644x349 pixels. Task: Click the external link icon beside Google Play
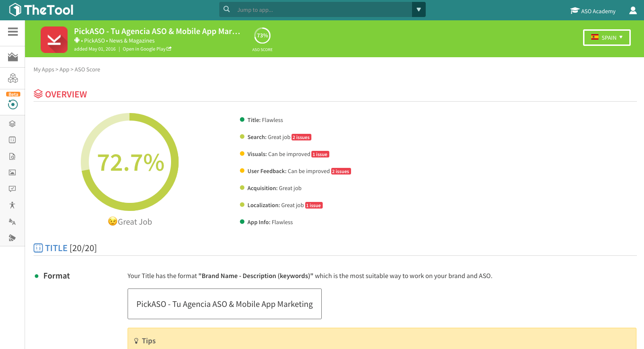pyautogui.click(x=169, y=49)
